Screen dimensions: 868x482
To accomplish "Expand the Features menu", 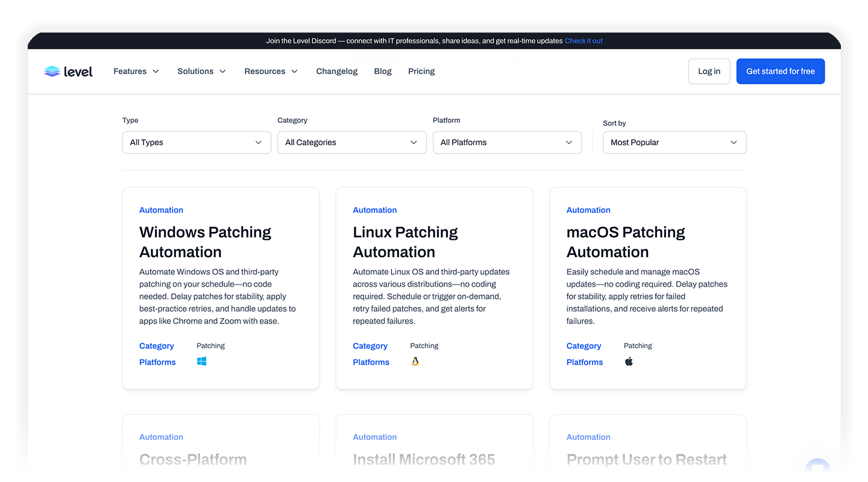I will [136, 71].
